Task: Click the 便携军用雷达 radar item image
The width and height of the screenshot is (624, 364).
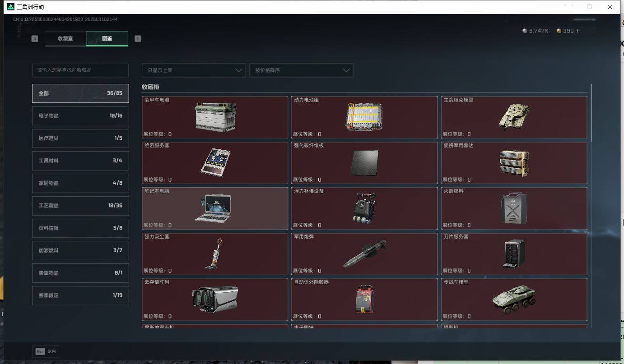Action: (x=514, y=163)
